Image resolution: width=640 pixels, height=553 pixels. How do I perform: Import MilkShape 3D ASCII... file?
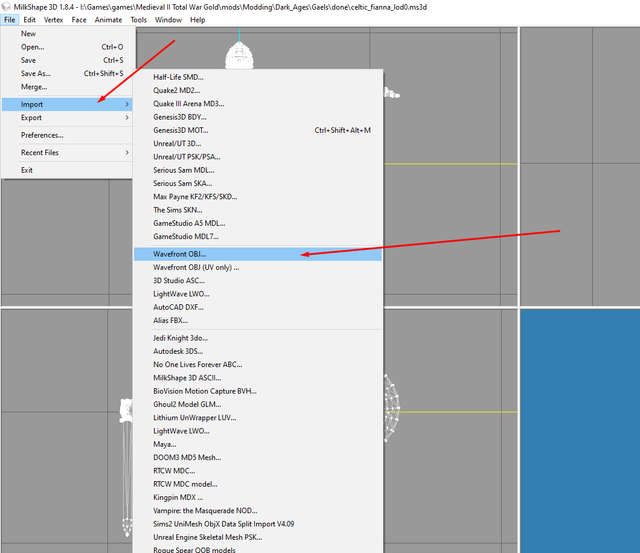click(258, 378)
